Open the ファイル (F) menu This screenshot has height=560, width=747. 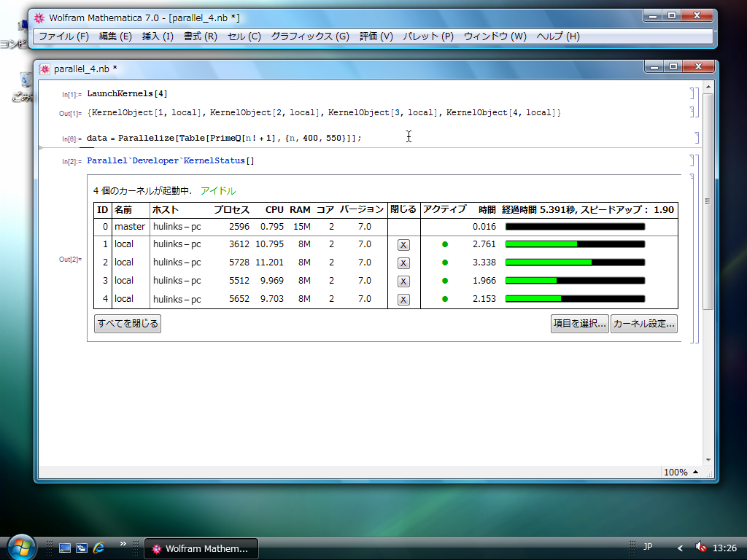[x=63, y=36]
